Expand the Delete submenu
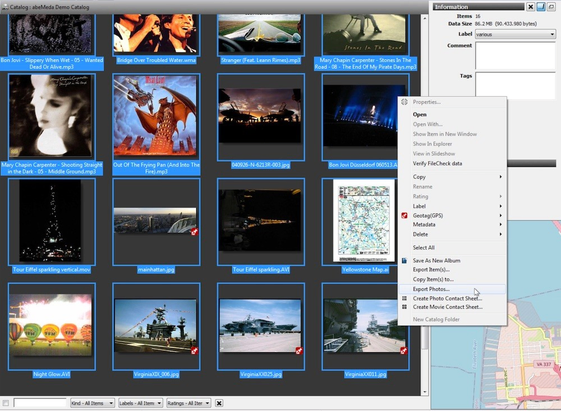 (452, 234)
